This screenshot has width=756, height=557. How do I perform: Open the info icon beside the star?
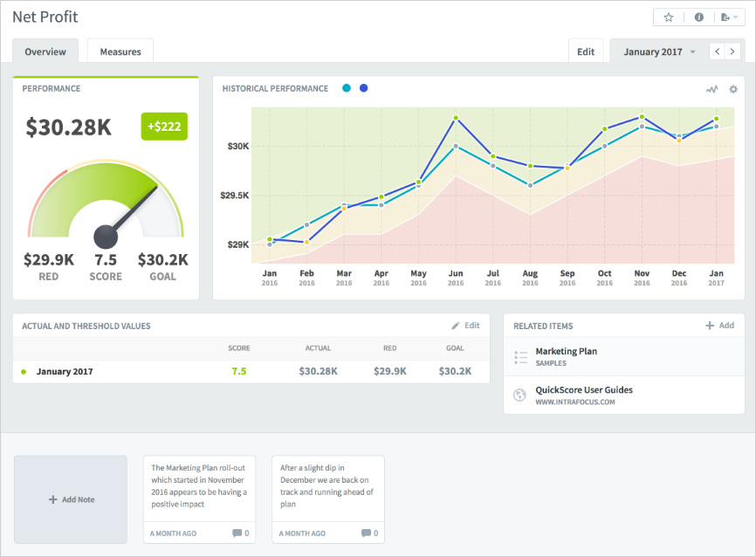click(x=699, y=17)
